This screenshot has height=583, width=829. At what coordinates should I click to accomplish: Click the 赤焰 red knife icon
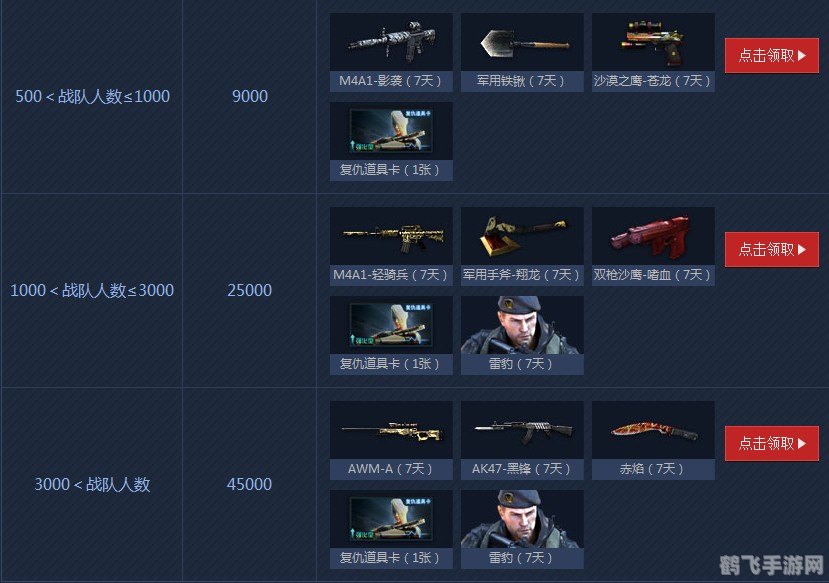click(653, 430)
